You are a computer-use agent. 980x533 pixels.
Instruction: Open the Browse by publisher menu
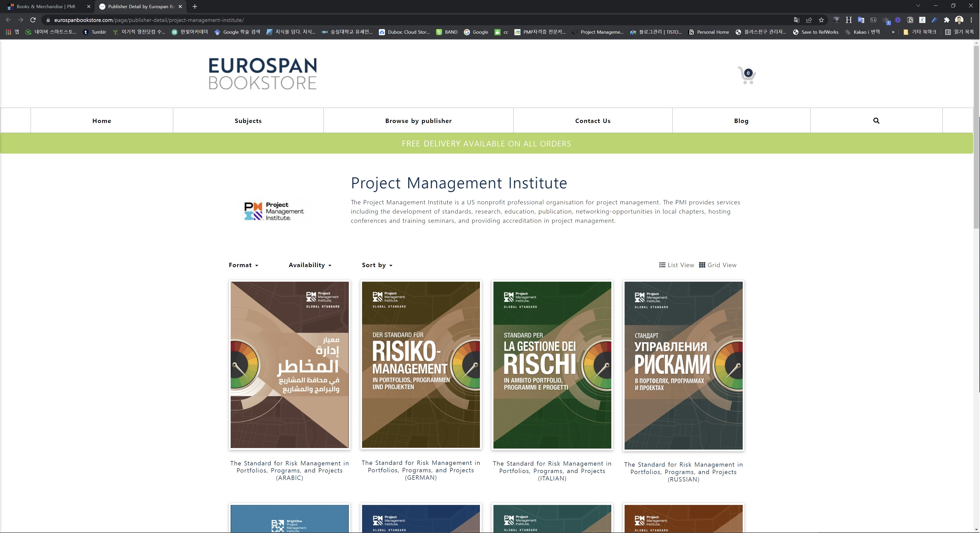point(418,121)
